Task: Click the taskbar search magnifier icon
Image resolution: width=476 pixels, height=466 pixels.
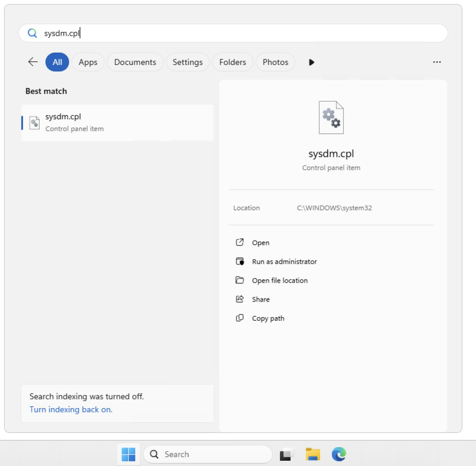Action: [x=154, y=454]
